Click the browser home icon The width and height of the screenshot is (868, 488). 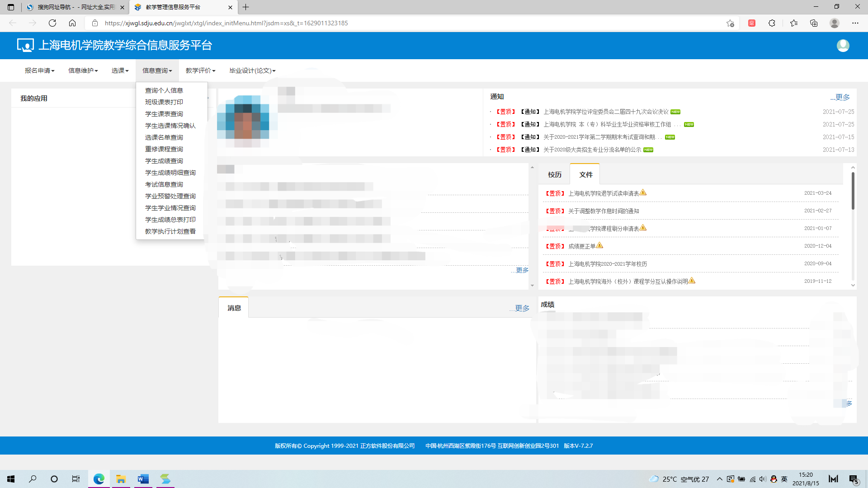click(x=72, y=23)
